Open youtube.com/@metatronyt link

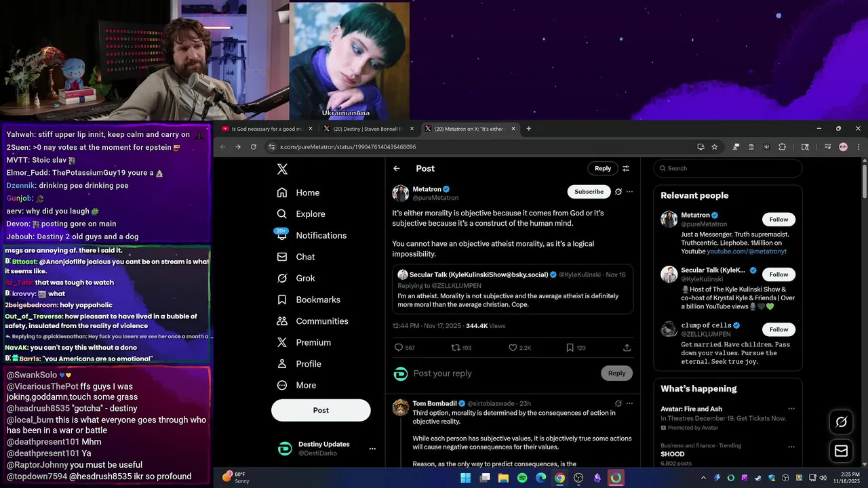(747, 251)
